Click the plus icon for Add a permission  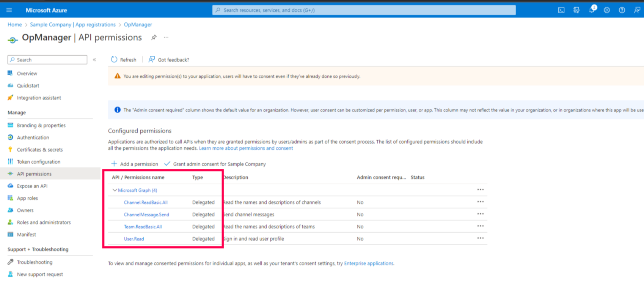pos(114,164)
